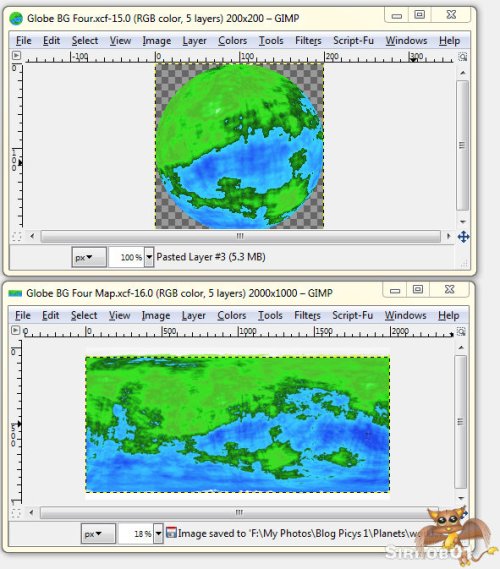This screenshot has height=569, width=500.
Task: Click vertical scrollbar down arrow in Globe BG Four Map window
Action: [461, 498]
